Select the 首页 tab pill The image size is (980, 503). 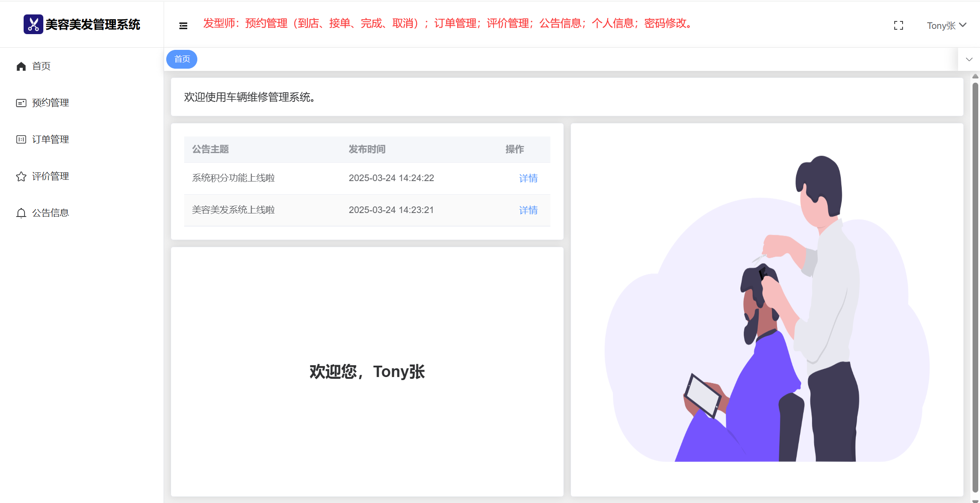click(182, 59)
